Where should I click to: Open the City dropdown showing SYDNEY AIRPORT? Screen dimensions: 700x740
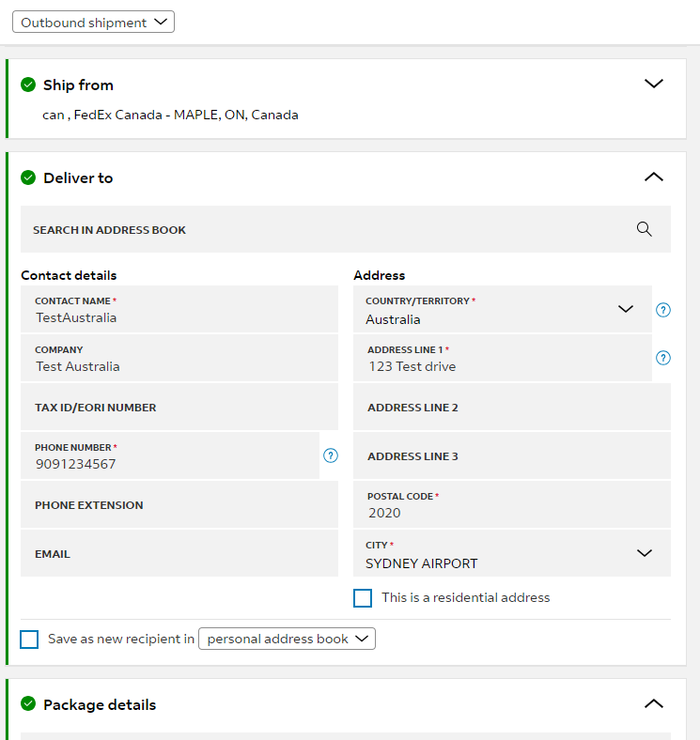click(512, 553)
